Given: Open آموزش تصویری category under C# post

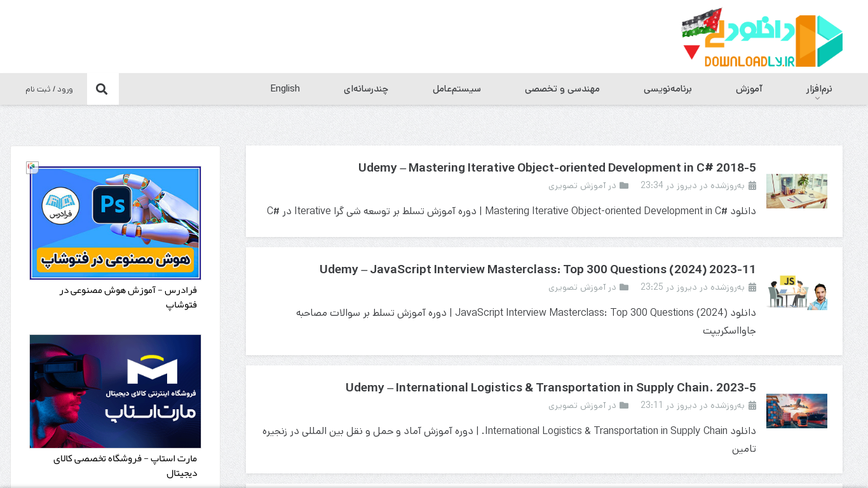Looking at the screenshot, I should point(577,186).
